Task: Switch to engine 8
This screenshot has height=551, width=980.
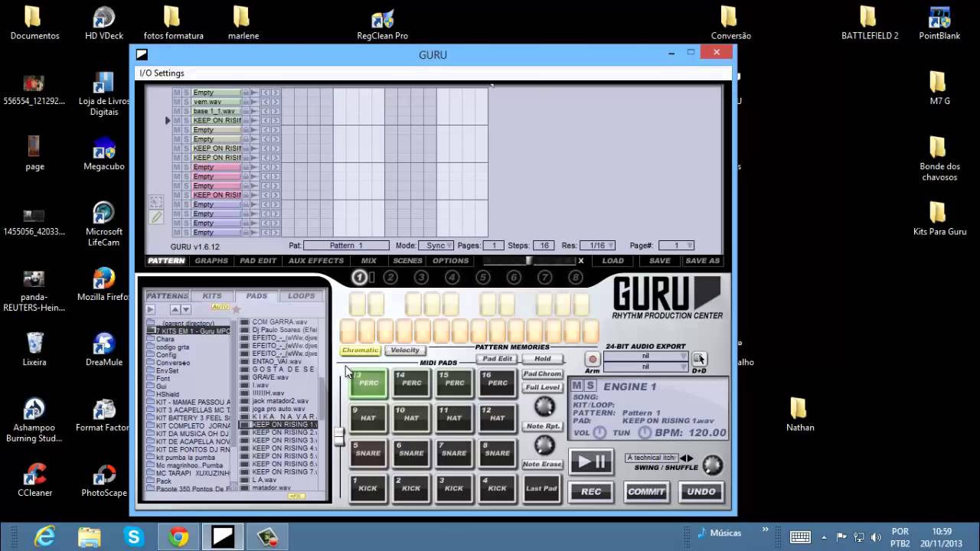Action: pyautogui.click(x=576, y=277)
